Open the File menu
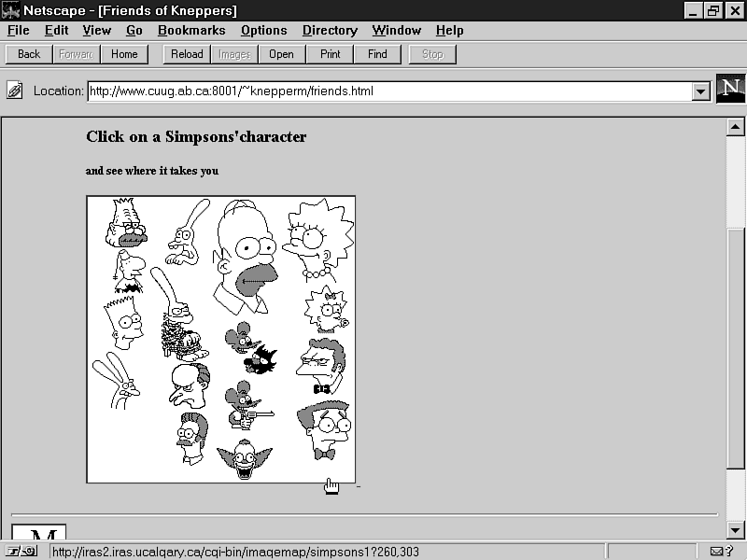This screenshot has width=747, height=560. pyautogui.click(x=18, y=31)
